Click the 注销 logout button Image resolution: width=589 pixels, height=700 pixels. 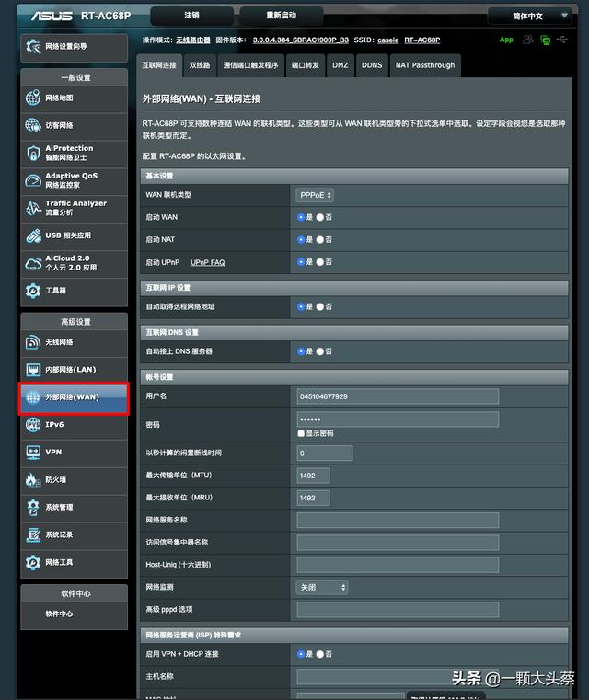coord(192,16)
